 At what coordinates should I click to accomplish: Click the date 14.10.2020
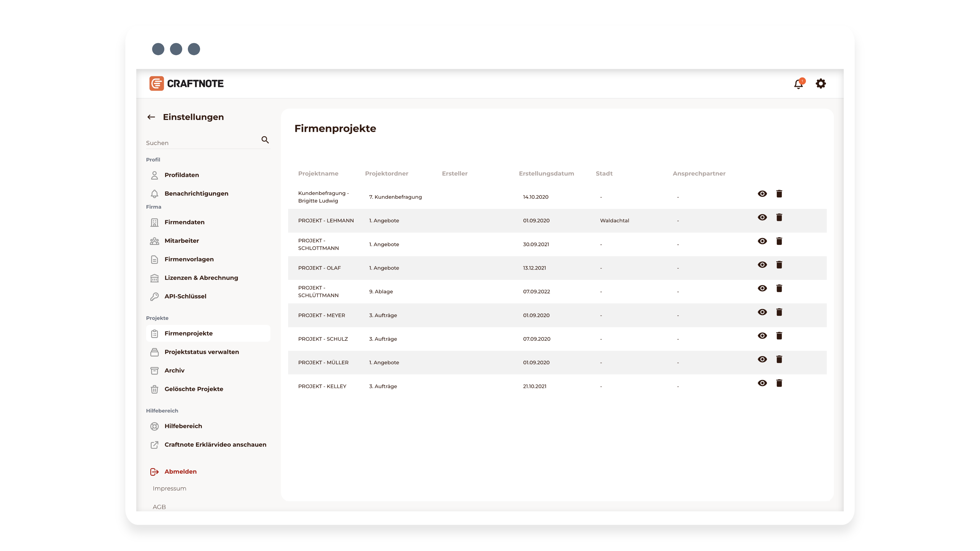click(536, 197)
